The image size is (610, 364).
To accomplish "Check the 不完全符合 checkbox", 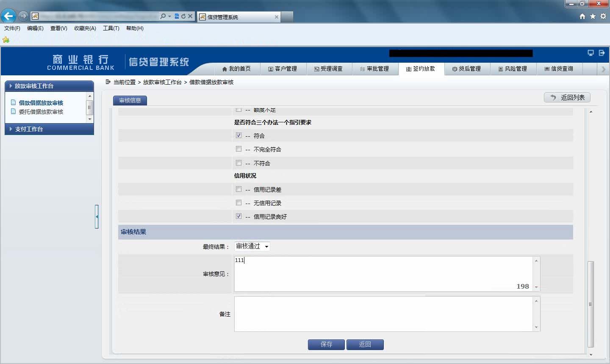I will pos(238,149).
